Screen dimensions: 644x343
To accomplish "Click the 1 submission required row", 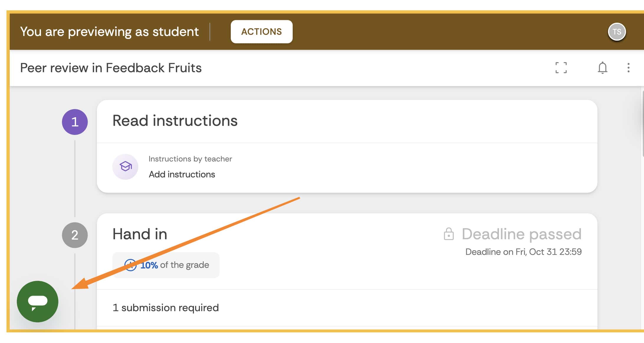I will [x=166, y=308].
